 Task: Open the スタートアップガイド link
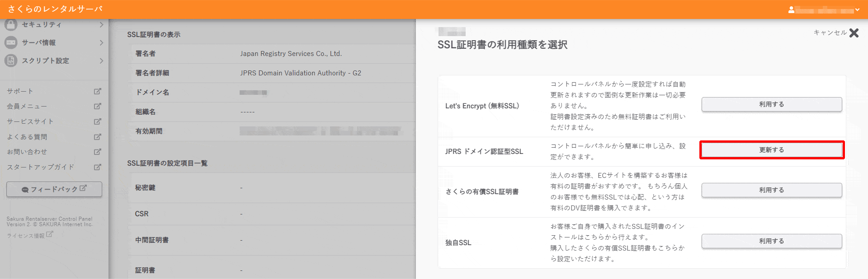[x=40, y=167]
